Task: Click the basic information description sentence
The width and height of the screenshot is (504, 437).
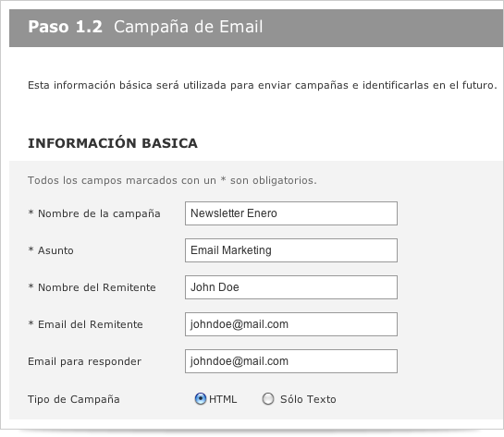Action: point(263,85)
